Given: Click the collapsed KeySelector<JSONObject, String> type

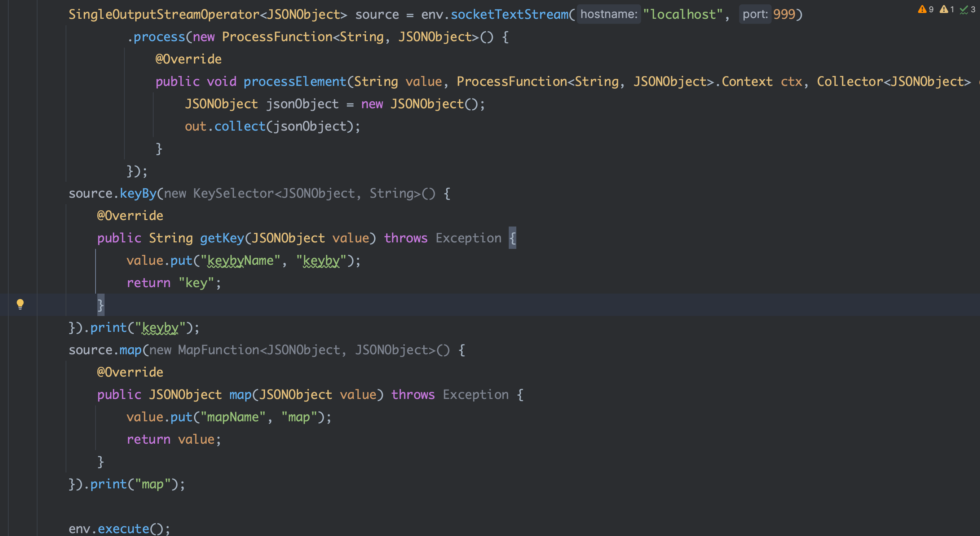Looking at the screenshot, I should [306, 193].
